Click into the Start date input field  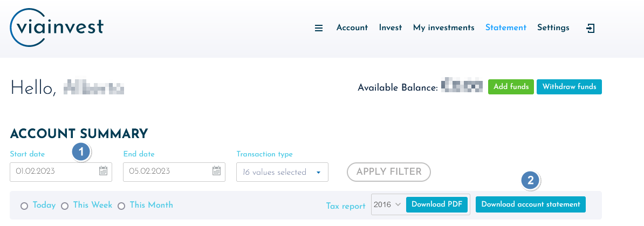(61, 172)
